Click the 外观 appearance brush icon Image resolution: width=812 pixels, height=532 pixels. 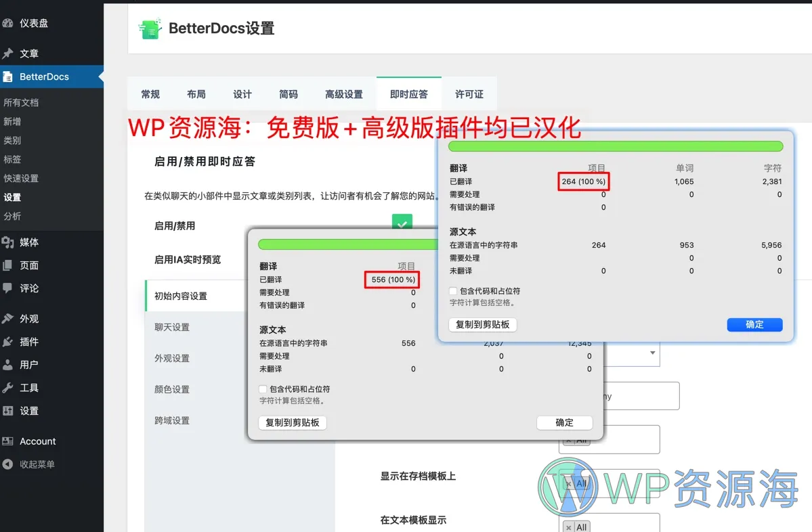[7, 318]
